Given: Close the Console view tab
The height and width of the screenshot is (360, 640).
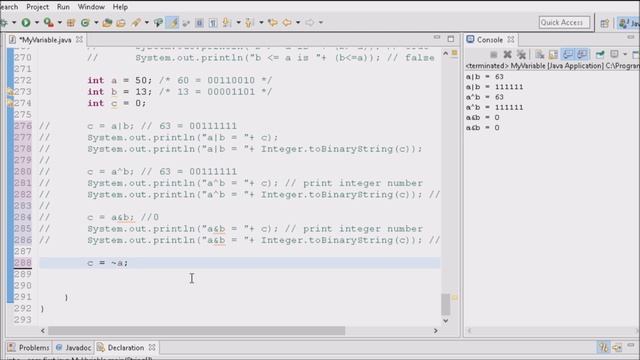Looking at the screenshot, I should [x=511, y=40].
